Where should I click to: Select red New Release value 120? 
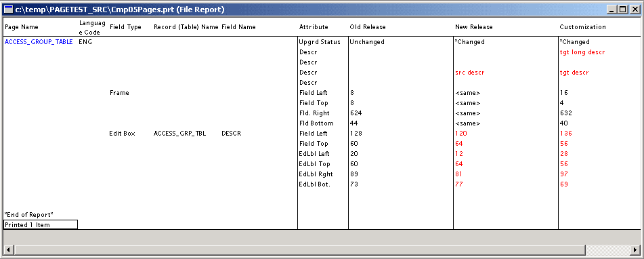[461, 133]
